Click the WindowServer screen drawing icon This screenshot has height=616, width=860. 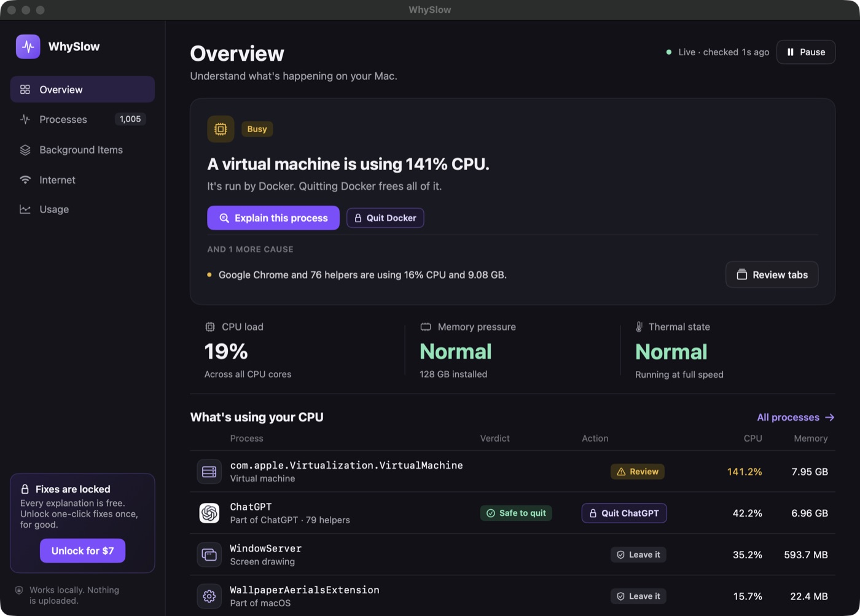click(x=209, y=555)
